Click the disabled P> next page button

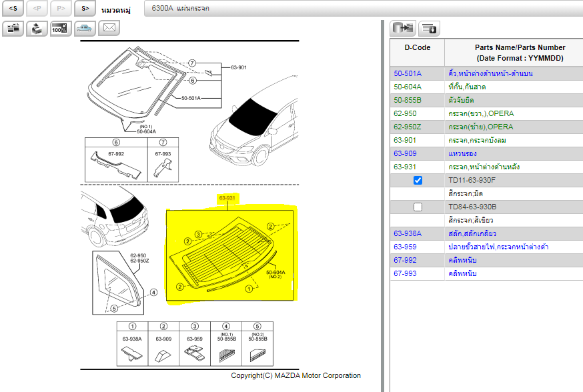click(x=61, y=8)
